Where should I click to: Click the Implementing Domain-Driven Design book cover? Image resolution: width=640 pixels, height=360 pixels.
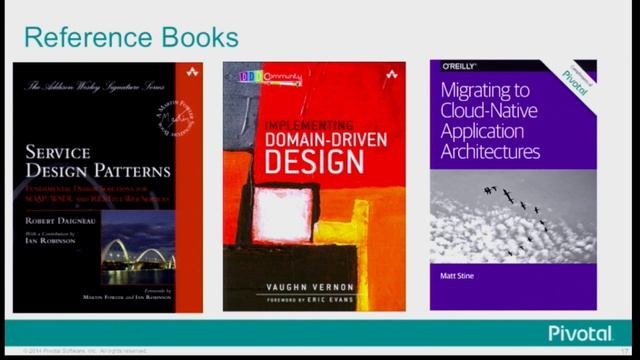pos(314,187)
